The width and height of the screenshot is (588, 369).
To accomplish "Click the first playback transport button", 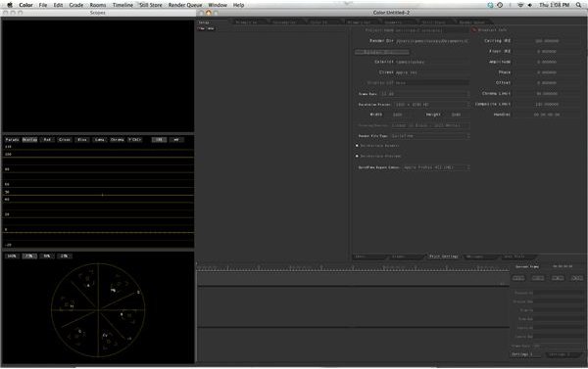I will (x=518, y=278).
